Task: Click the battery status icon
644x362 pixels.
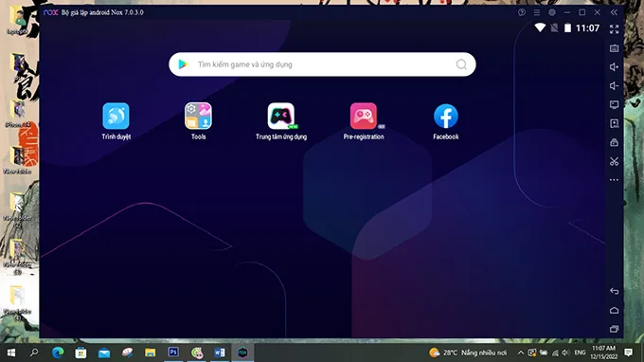Action: click(567, 27)
